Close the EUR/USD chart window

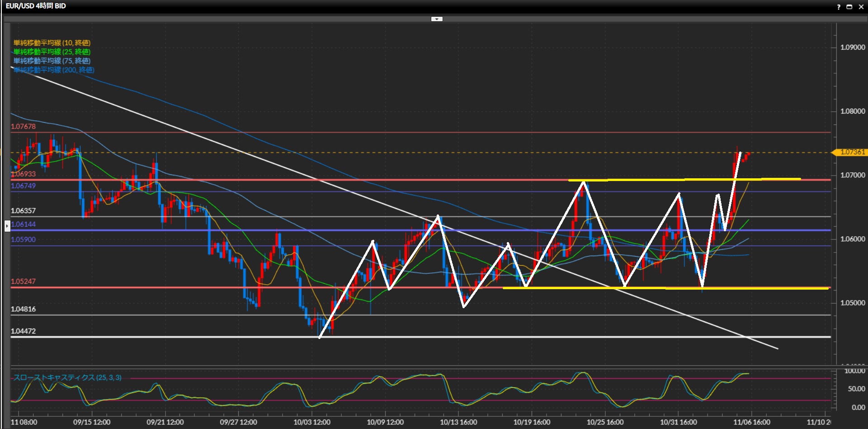[x=861, y=7]
